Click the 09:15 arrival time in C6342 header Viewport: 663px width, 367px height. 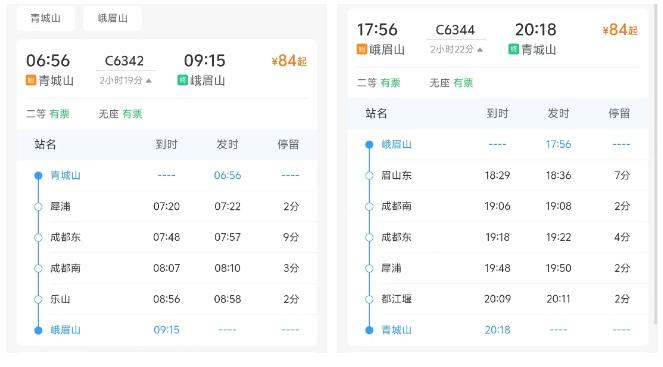pyautogui.click(x=205, y=61)
